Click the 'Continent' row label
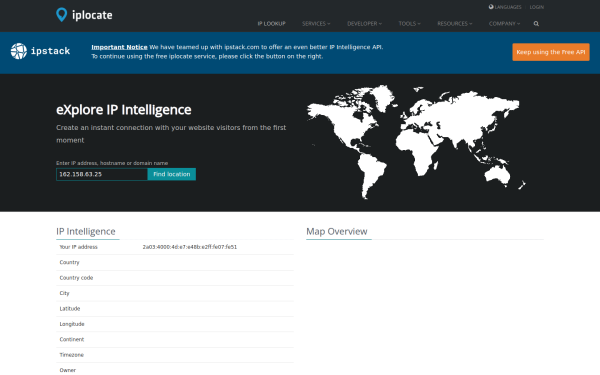600x375 pixels. 72,339
